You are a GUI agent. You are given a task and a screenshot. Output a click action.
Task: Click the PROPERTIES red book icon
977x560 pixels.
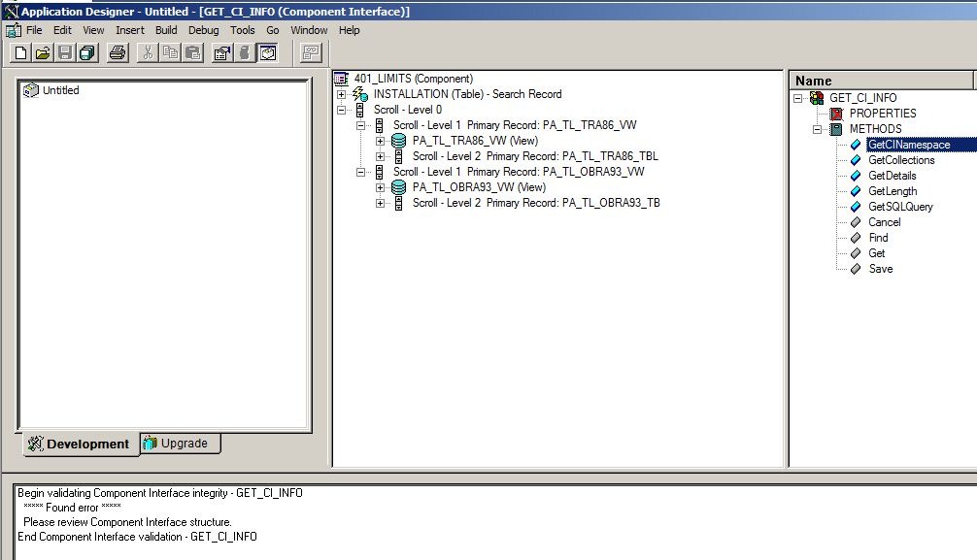[837, 114]
